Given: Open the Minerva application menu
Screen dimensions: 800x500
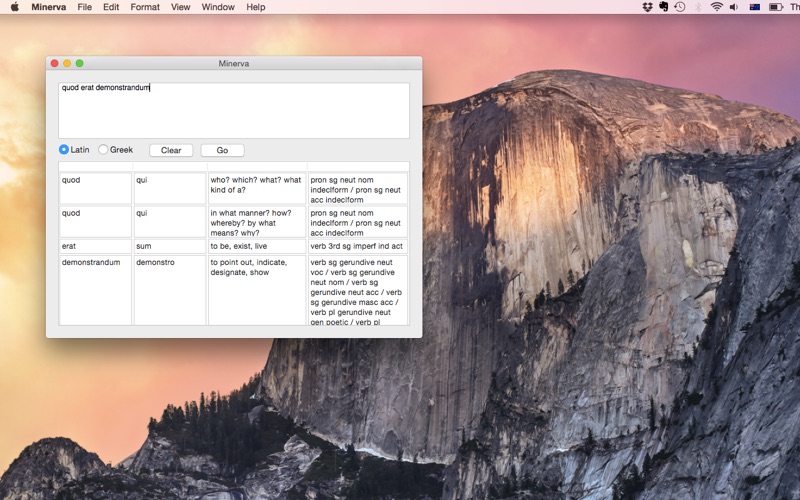Looking at the screenshot, I should click(48, 7).
